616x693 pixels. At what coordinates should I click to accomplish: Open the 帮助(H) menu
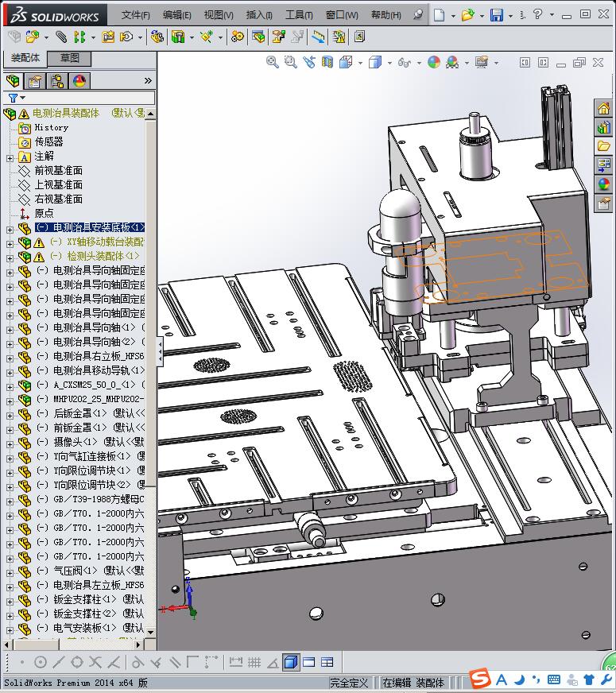(385, 15)
